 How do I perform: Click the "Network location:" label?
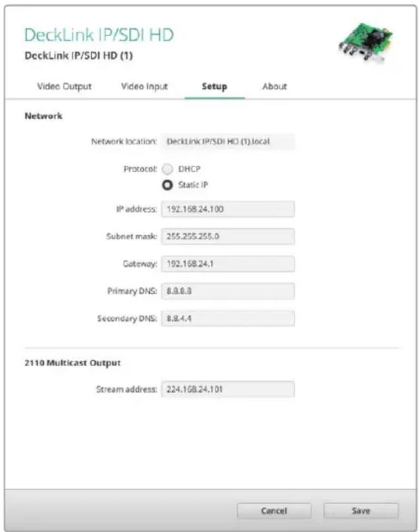tap(124, 142)
